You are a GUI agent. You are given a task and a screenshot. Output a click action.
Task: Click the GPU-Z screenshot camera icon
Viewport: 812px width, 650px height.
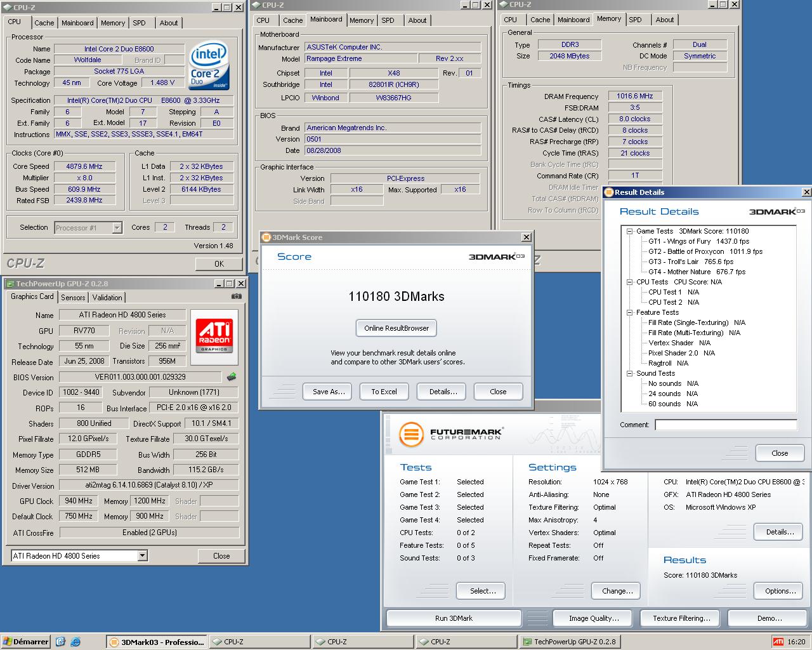click(236, 296)
